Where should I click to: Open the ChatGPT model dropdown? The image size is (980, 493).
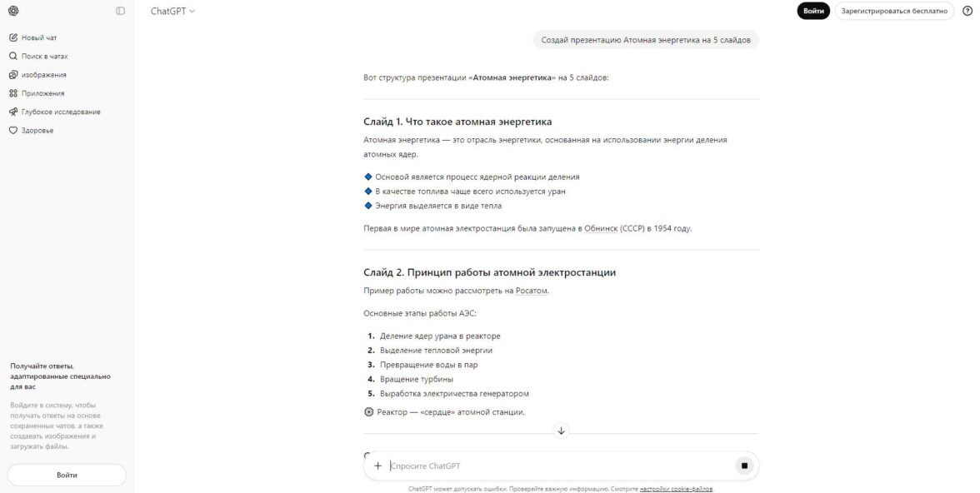[x=172, y=11]
